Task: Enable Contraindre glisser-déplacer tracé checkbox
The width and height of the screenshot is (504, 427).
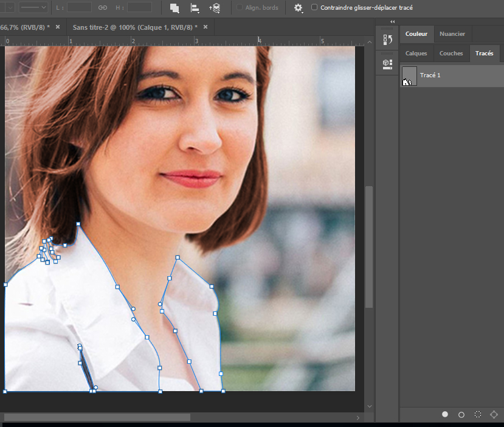Action: pos(314,7)
